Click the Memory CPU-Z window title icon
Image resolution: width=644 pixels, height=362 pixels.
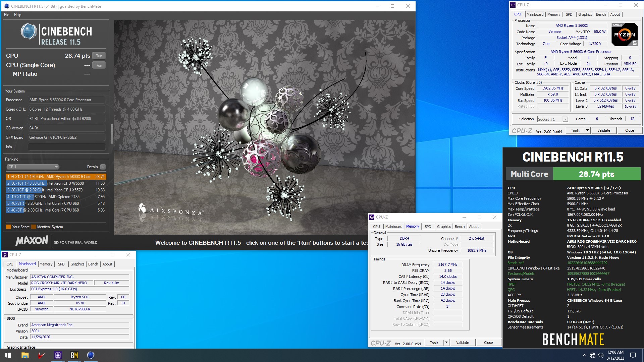pos(372,217)
